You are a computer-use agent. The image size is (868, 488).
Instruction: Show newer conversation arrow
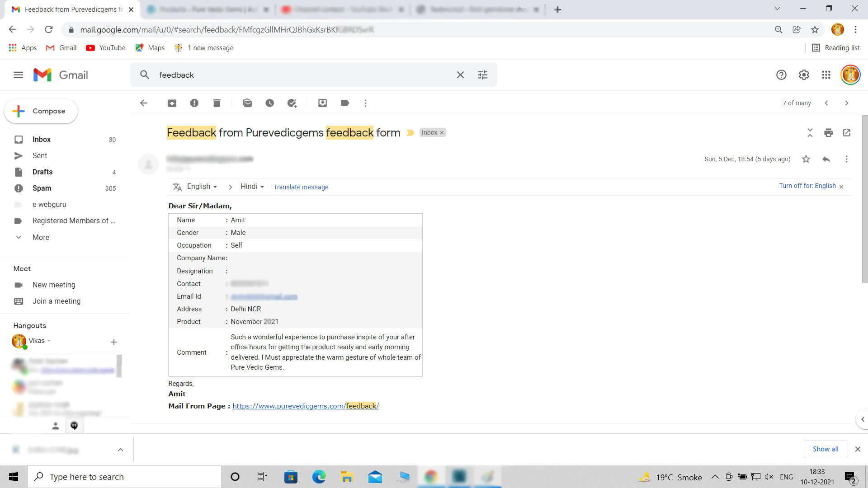[x=826, y=103]
